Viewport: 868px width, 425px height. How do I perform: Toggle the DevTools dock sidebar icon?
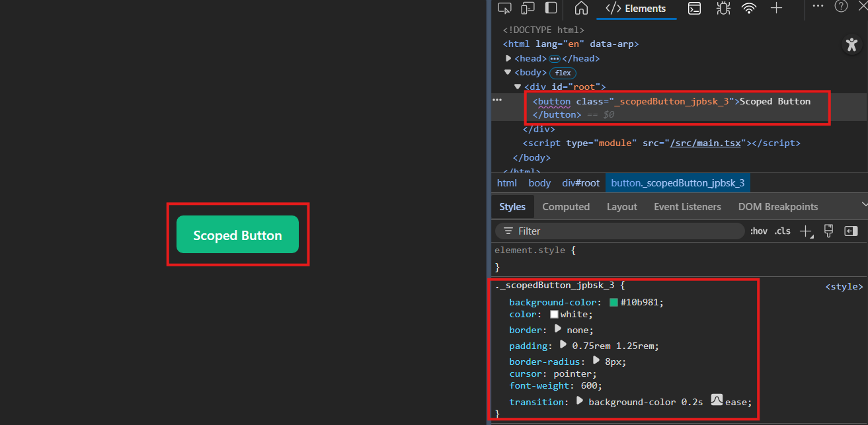pos(551,8)
